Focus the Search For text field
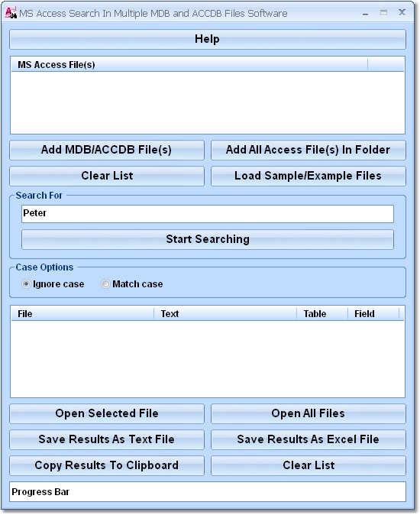Viewport: 420px width, 515px height. (x=208, y=214)
